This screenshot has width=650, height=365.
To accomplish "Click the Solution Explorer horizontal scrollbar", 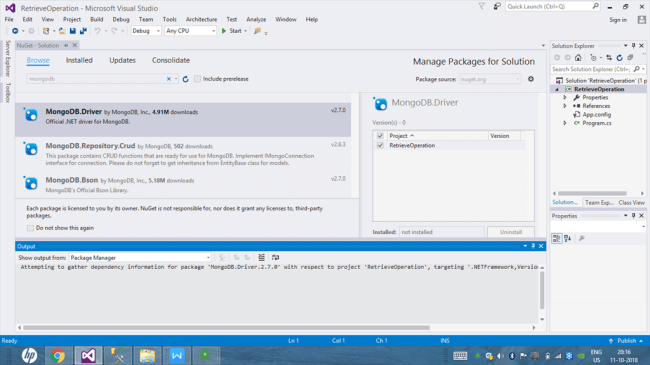I will pos(592,193).
